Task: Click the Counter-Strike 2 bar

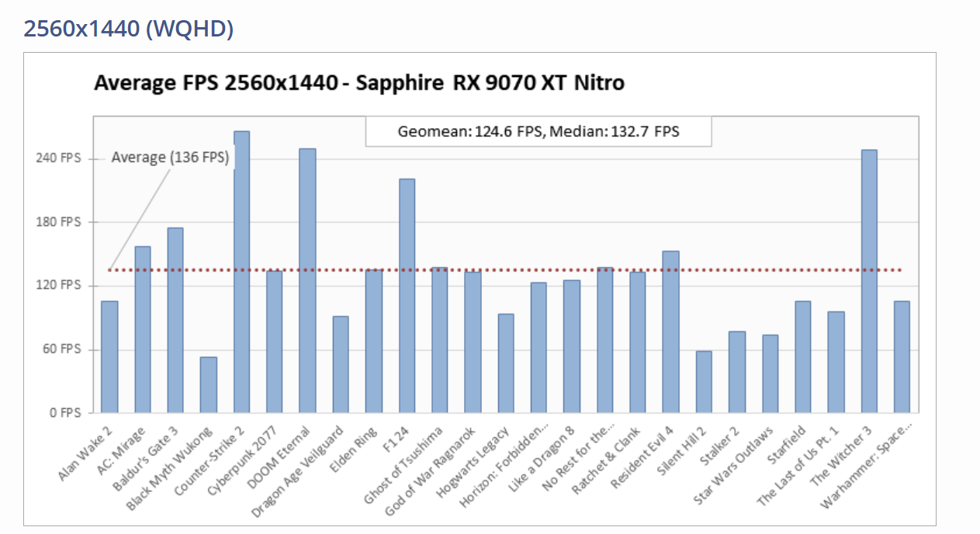Action: (242, 272)
